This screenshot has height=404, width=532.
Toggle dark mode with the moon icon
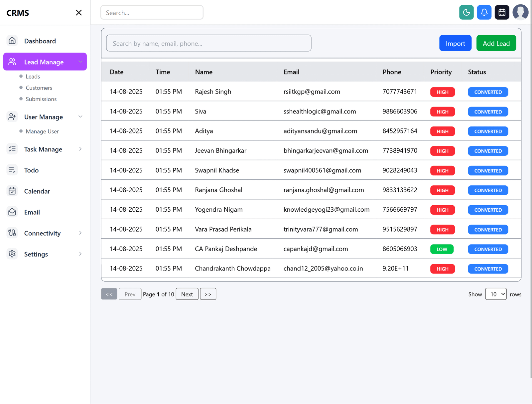coord(466,12)
